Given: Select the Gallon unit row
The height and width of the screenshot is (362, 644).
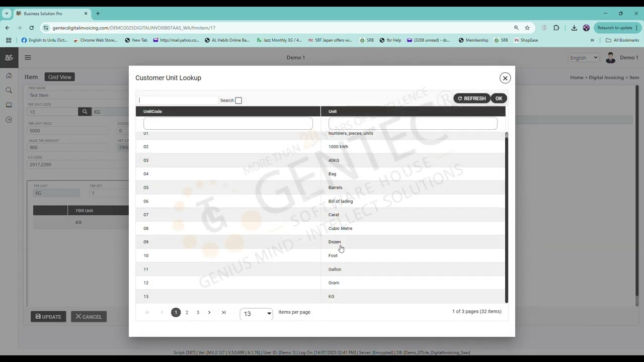Looking at the screenshot, I should point(320,269).
